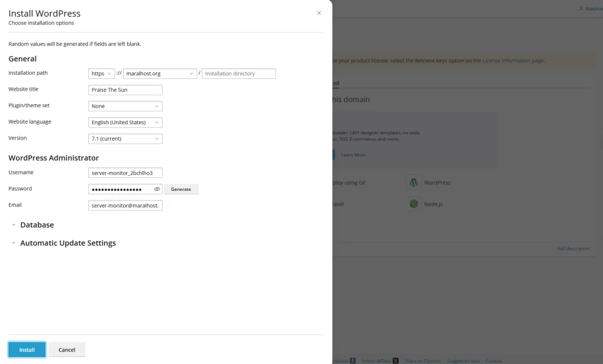Image resolution: width=603 pixels, height=364 pixels.
Task: Click Learn More link in background
Action: (353, 155)
